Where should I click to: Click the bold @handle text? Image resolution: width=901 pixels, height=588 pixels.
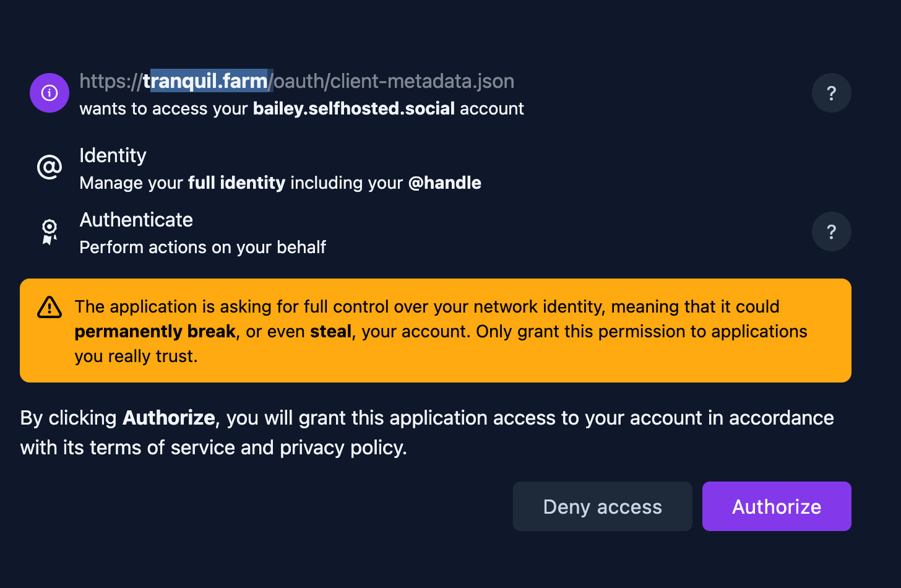click(444, 183)
